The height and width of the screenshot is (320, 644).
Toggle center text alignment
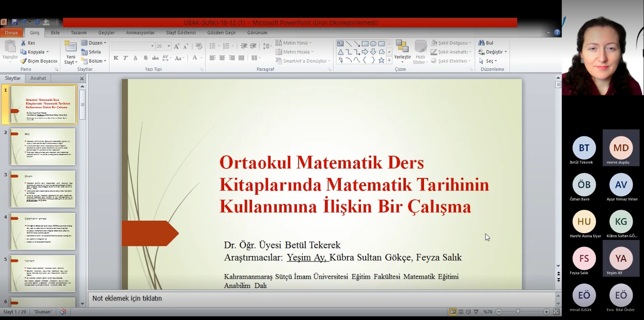222,58
